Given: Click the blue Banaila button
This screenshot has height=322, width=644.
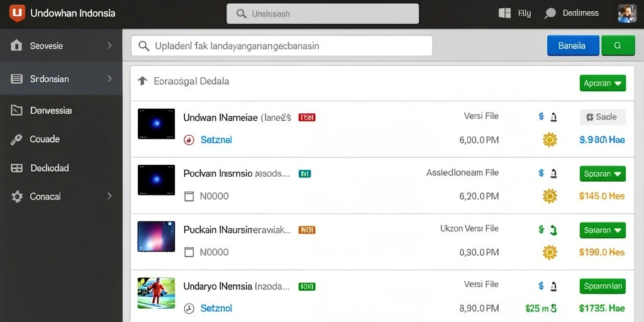Looking at the screenshot, I should (574, 45).
